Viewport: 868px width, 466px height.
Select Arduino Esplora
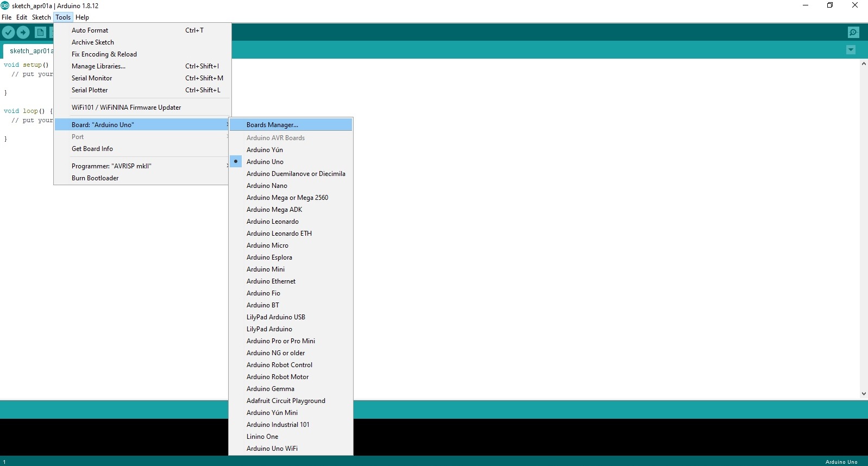click(291, 257)
